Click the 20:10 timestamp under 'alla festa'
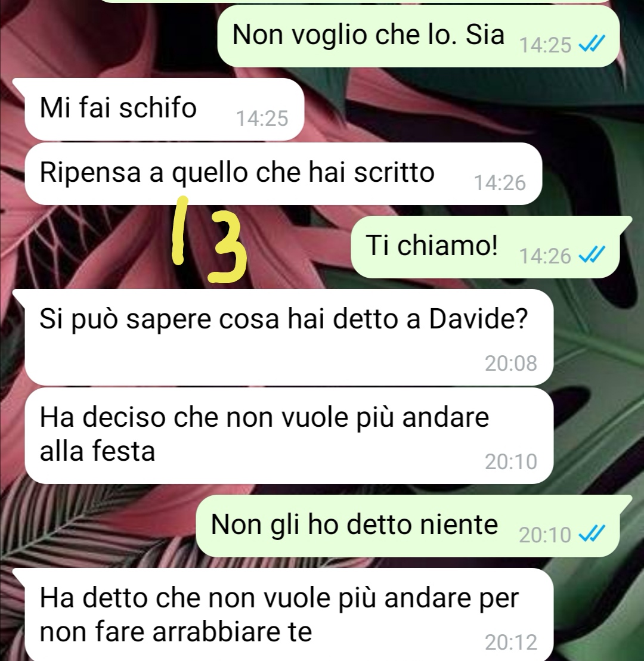Screen dimensions: 644x661 [x=511, y=461]
